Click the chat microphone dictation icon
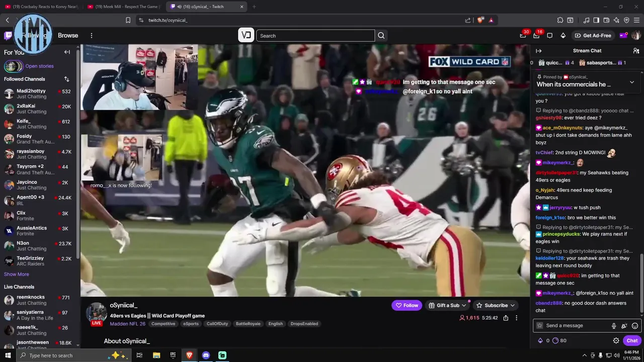The image size is (644, 362). pos(614,326)
